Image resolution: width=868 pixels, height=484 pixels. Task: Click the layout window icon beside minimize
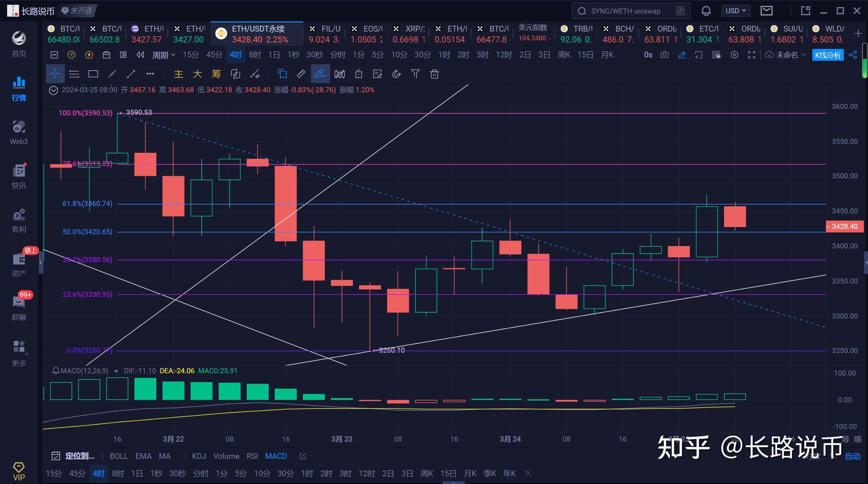[x=805, y=11]
